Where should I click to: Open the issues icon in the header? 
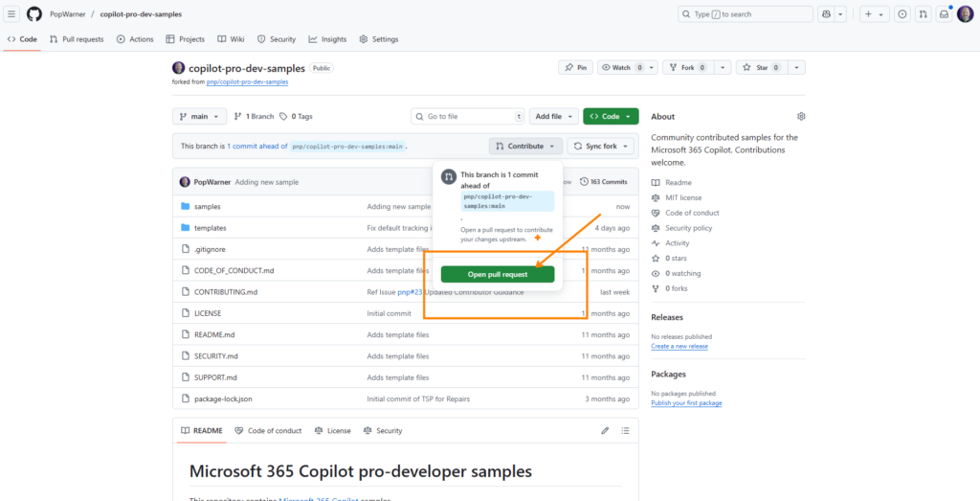pyautogui.click(x=902, y=14)
